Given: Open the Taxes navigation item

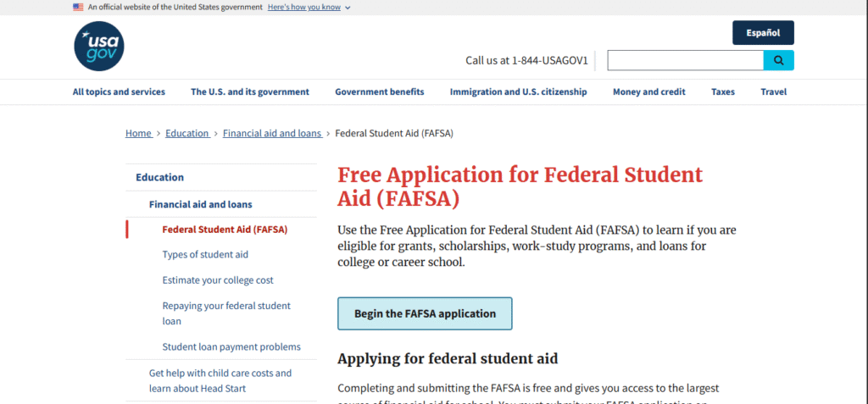Looking at the screenshot, I should point(723,91).
